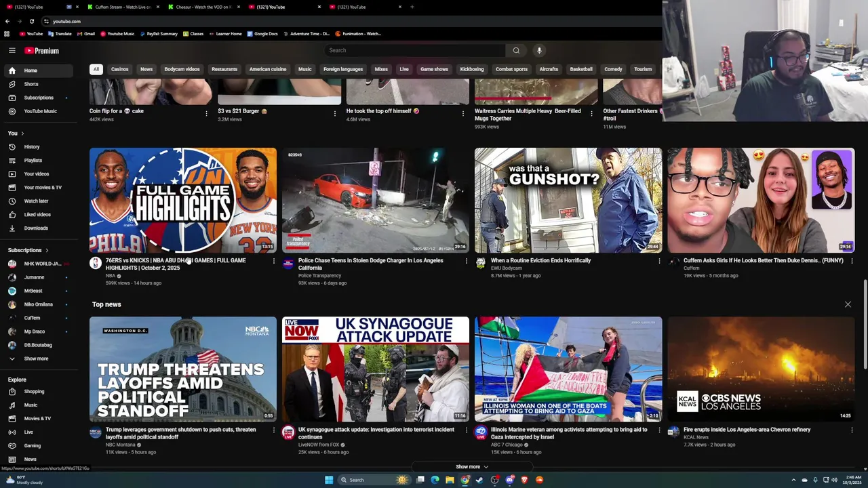868x488 pixels.
Task: Click the search magnifier button
Action: pos(516,50)
